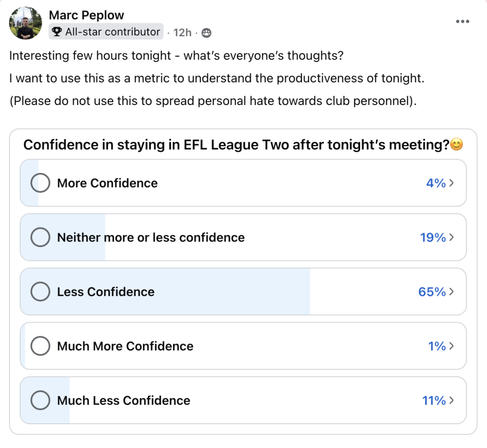Click the smiley emoji in the poll title

click(456, 144)
